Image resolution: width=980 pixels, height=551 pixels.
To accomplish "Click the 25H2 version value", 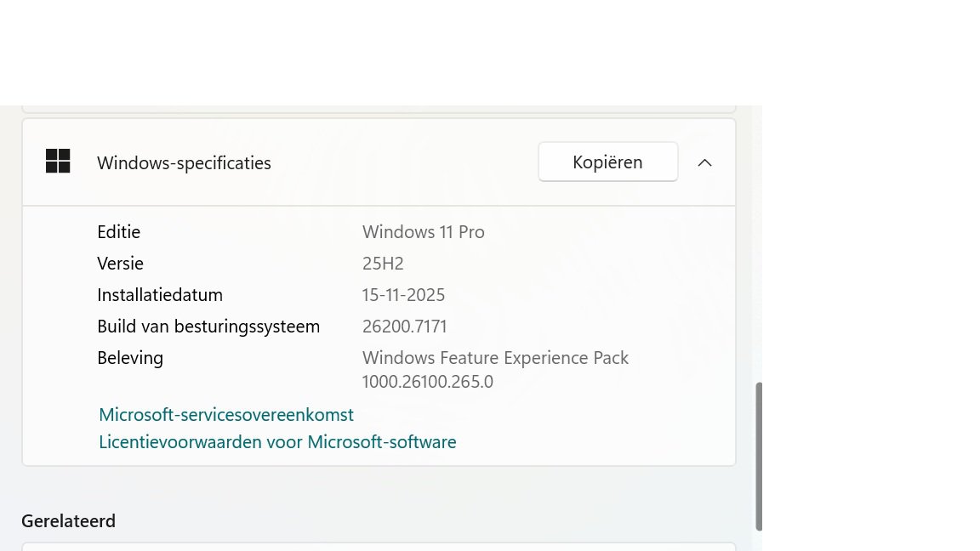I will click(383, 264).
